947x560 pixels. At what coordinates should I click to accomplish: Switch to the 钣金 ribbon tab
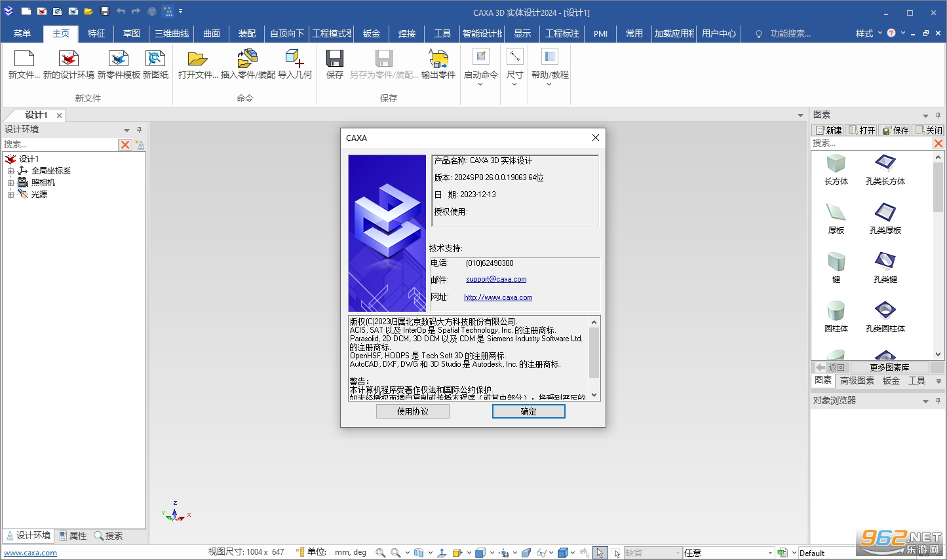point(372,33)
